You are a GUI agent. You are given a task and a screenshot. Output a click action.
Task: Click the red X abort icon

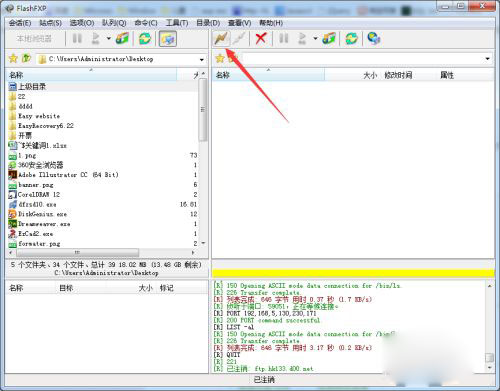tap(260, 38)
